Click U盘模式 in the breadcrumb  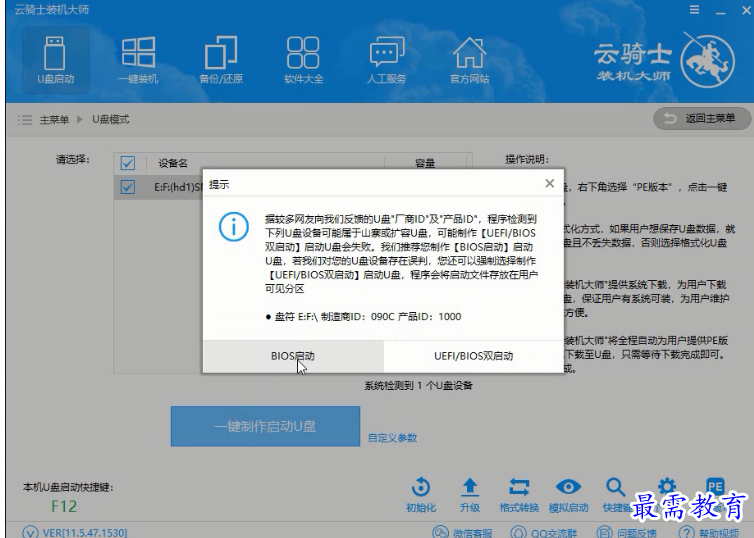[111, 119]
